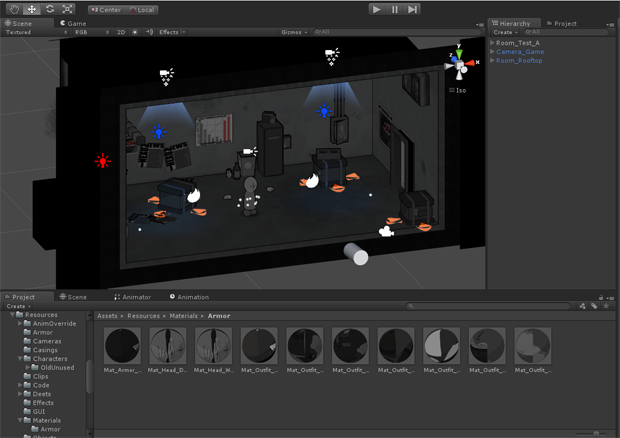The image size is (620, 438).
Task: Click Resources in the breadcrumb path
Action: pos(144,316)
